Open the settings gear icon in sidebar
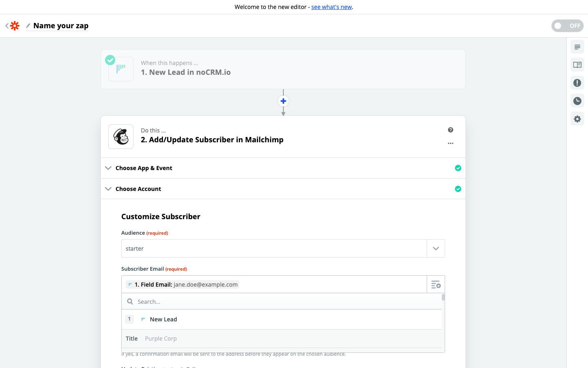 tap(577, 119)
